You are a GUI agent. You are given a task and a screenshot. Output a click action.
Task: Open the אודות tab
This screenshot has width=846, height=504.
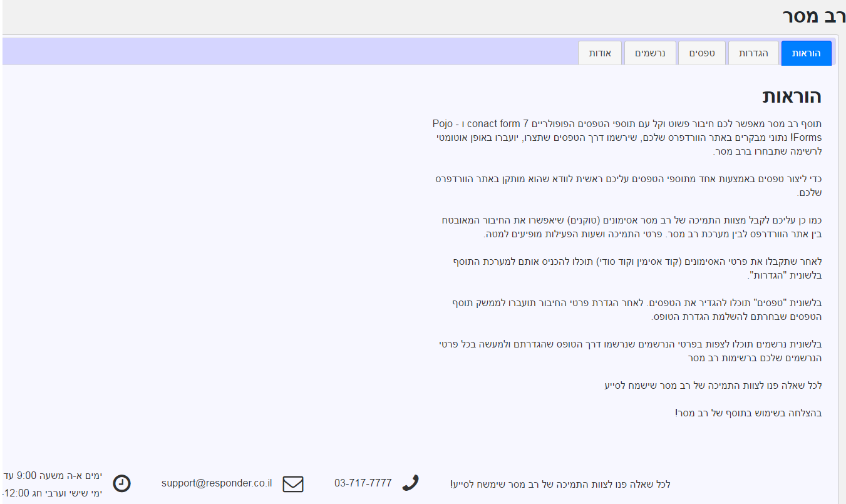(x=599, y=53)
